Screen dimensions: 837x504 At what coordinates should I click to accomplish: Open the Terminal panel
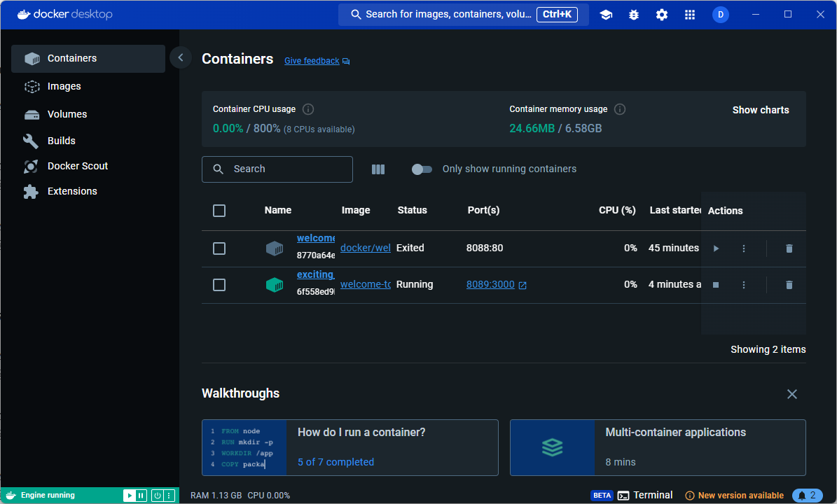pos(645,496)
